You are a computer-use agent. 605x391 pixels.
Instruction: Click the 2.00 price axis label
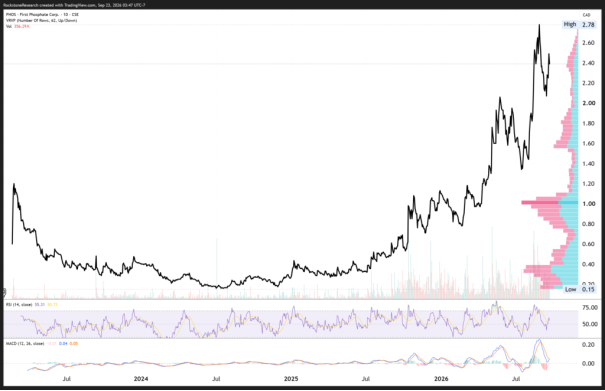tap(588, 103)
